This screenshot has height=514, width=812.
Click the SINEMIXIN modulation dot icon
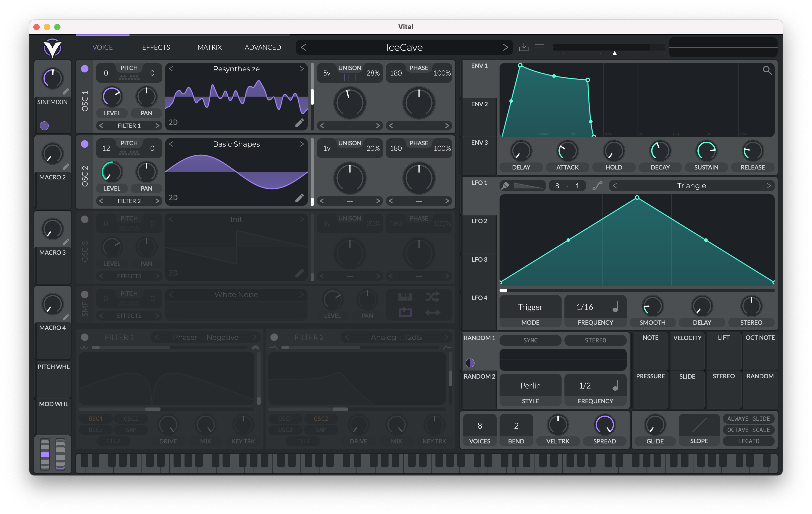coord(44,126)
